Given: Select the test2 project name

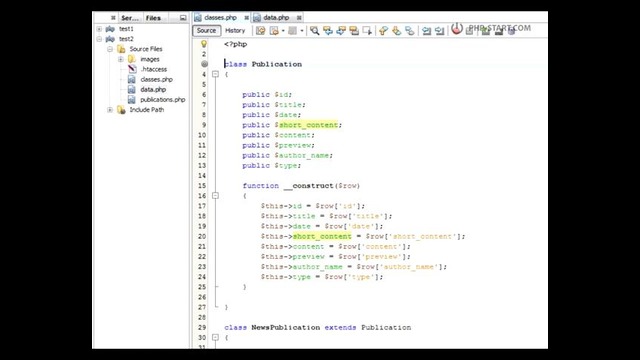Looking at the screenshot, I should (x=126, y=39).
